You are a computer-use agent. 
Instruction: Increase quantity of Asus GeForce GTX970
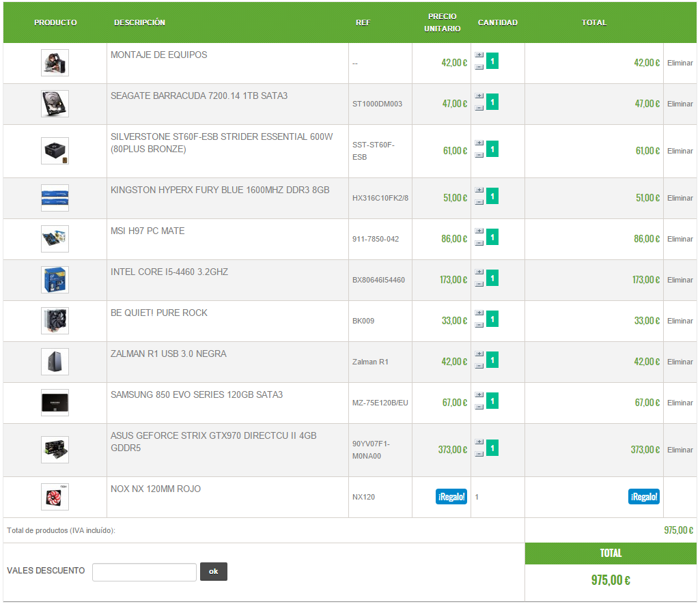click(479, 442)
